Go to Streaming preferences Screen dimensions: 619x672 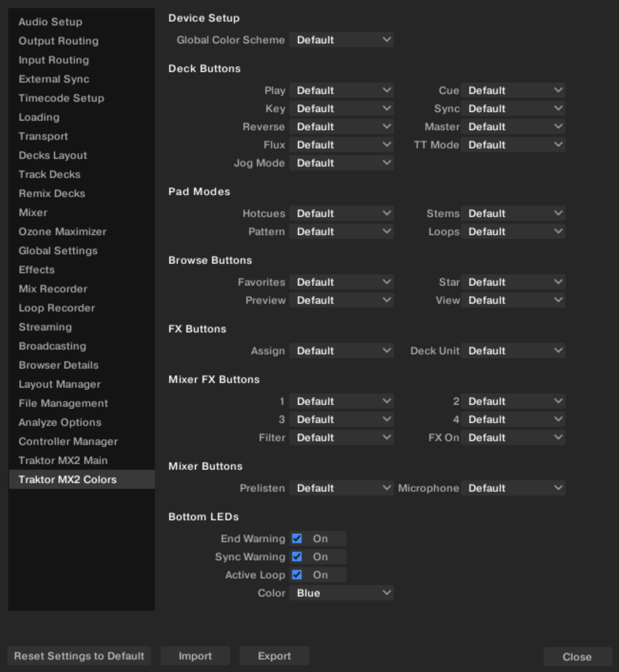point(82,327)
